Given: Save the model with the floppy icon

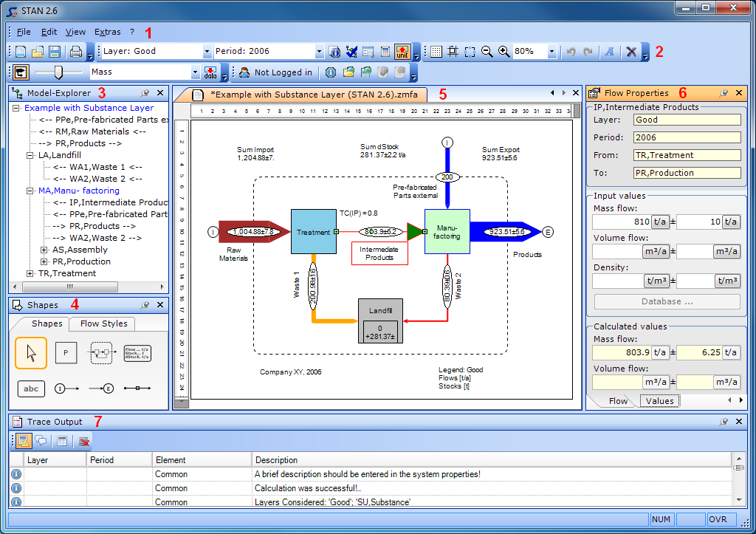Looking at the screenshot, I should click(x=55, y=52).
